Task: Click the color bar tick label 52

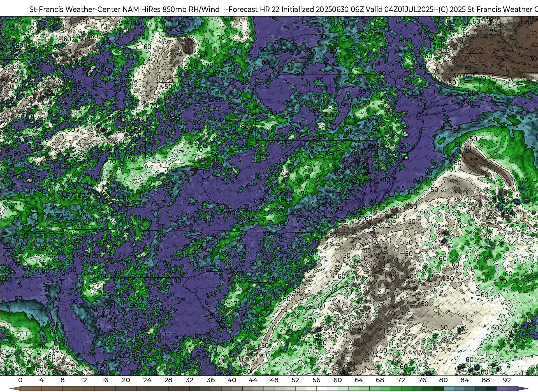Action: [295, 380]
